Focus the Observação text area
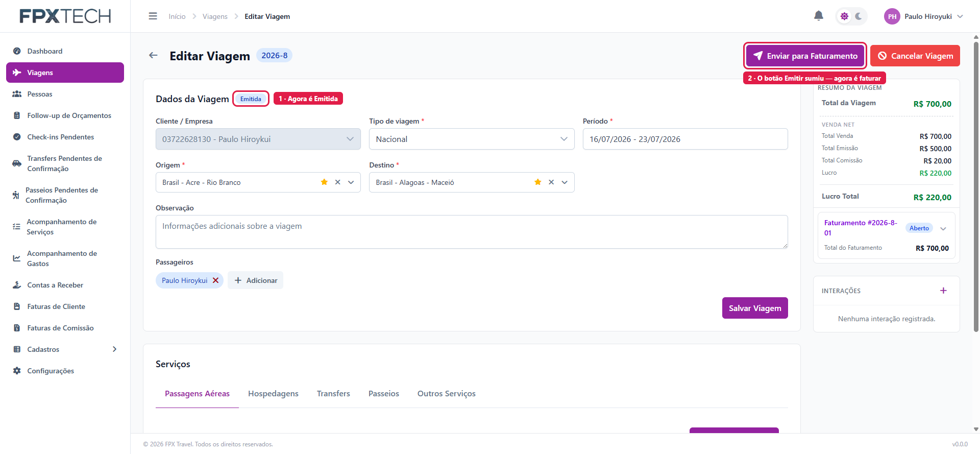 (472, 232)
